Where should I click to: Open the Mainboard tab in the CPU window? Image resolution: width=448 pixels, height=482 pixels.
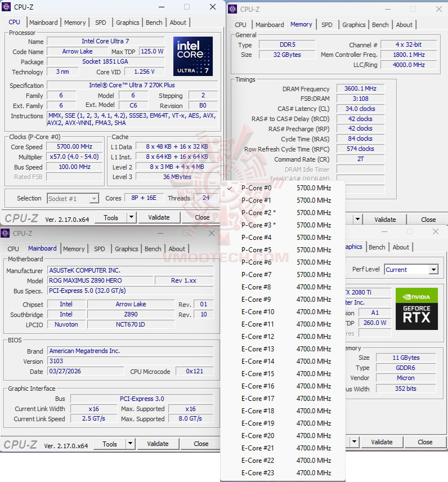[43, 23]
